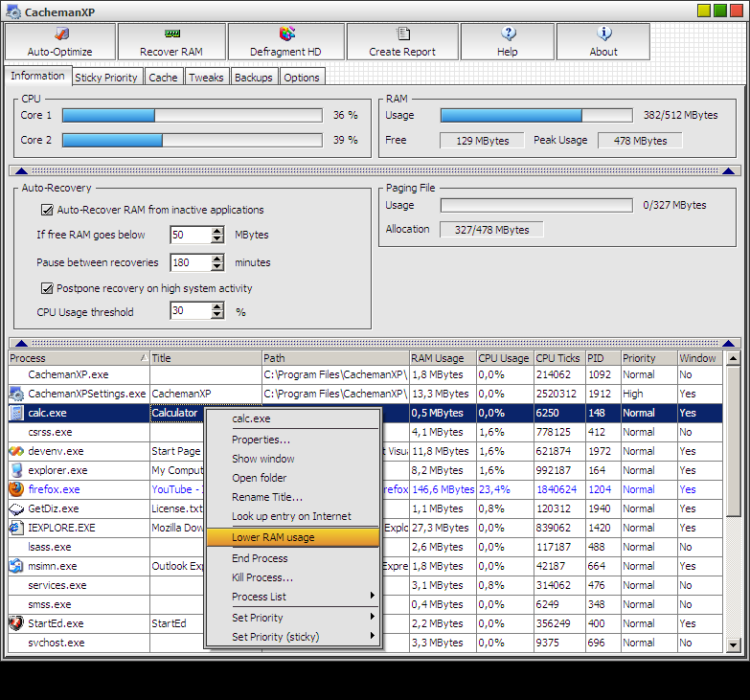Select the lsass.exe process row

366,547
